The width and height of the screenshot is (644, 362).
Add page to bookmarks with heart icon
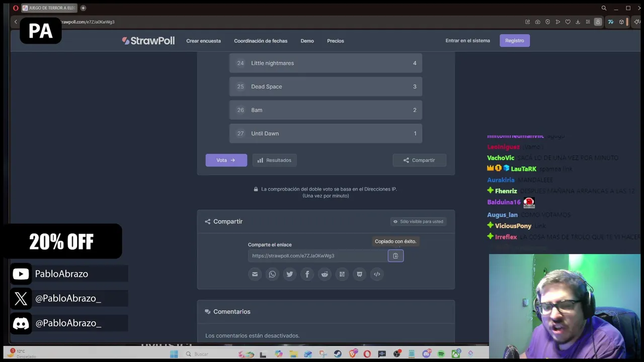(568, 22)
